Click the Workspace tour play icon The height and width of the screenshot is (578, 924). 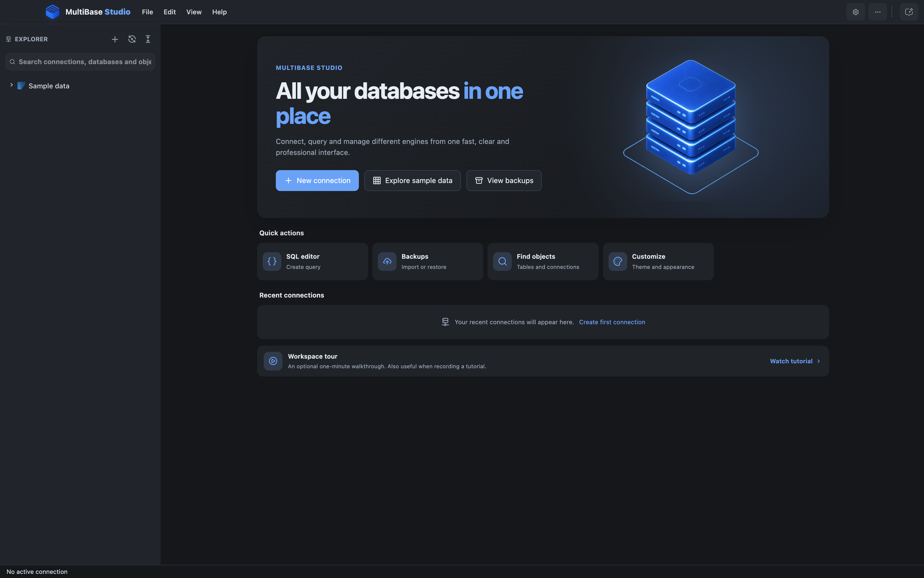(x=273, y=361)
